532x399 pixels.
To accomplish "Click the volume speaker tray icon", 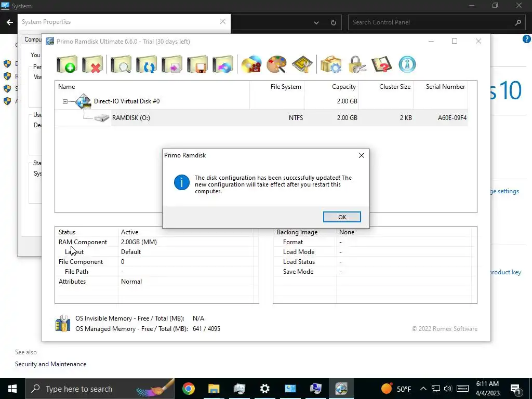I will (448, 389).
